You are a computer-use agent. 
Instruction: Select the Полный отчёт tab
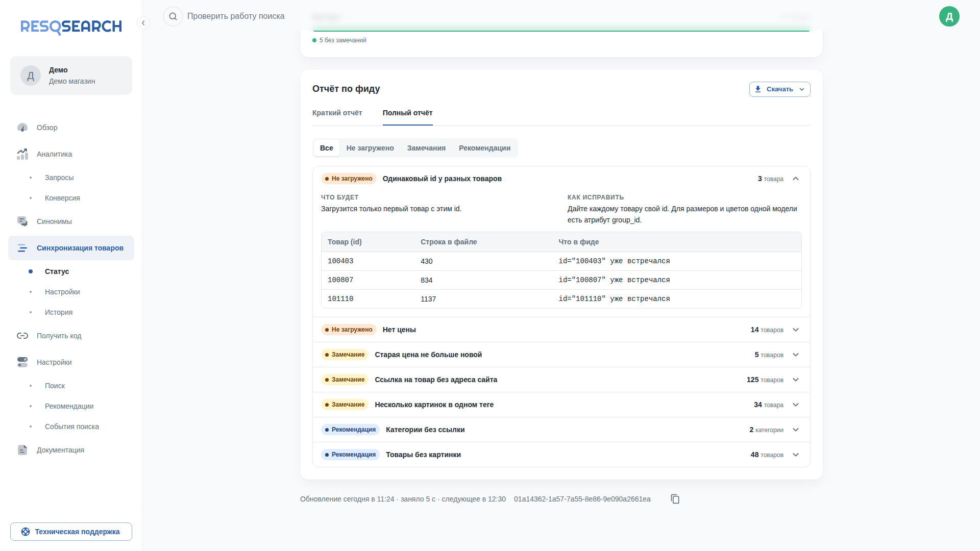pyautogui.click(x=407, y=113)
